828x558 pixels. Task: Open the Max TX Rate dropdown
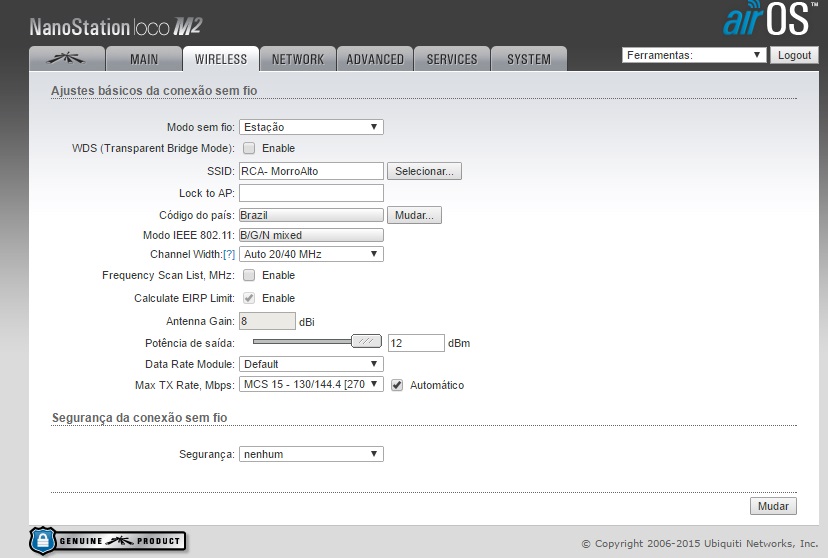point(311,384)
